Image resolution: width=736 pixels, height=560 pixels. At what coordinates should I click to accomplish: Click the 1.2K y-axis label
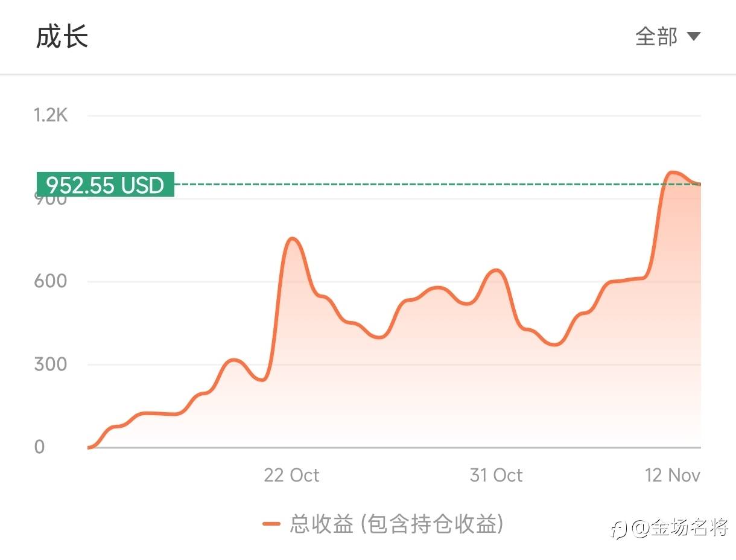click(x=51, y=115)
